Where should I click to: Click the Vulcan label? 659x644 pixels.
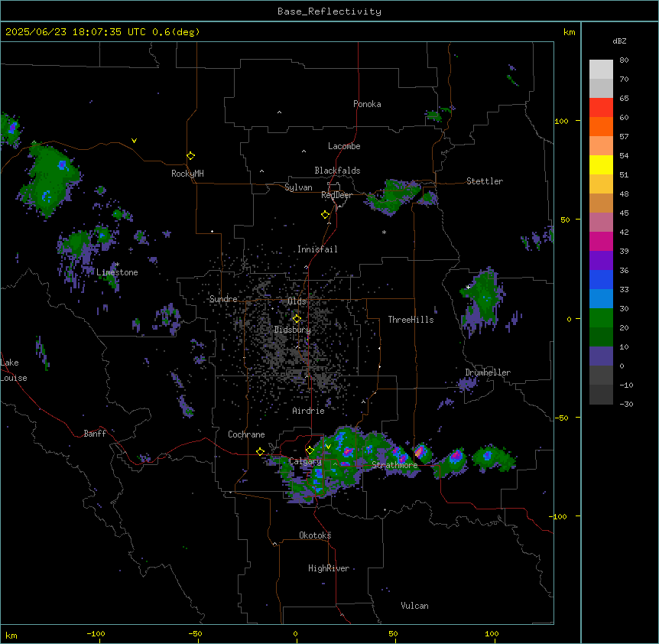415,606
